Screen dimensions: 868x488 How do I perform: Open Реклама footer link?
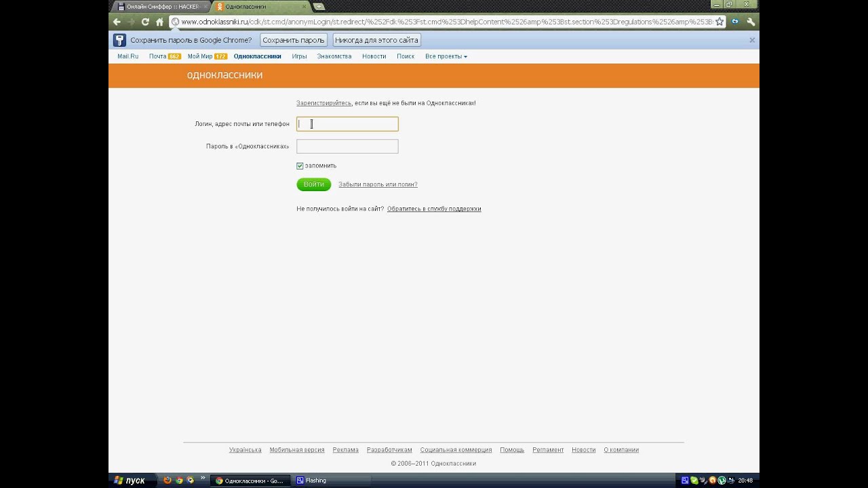tap(346, 450)
